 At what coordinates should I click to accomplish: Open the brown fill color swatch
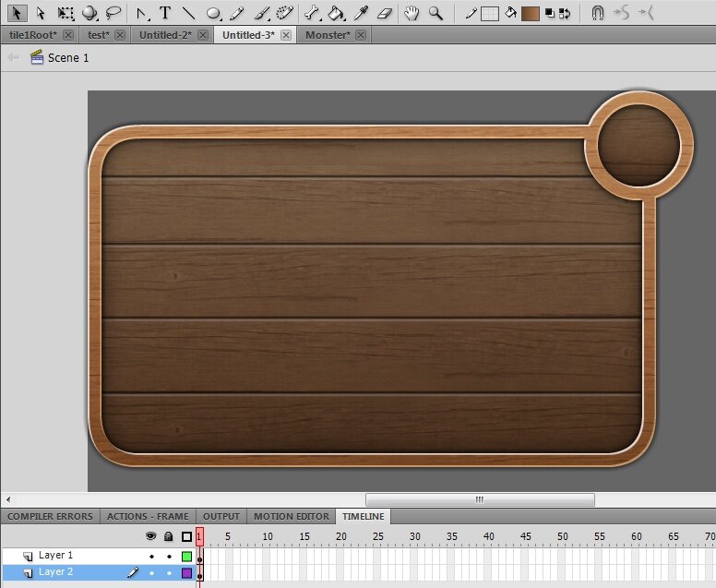pyautogui.click(x=530, y=13)
